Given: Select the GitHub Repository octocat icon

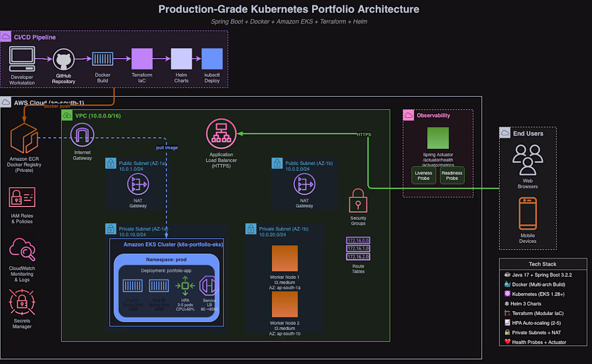Looking at the screenshot, I should tap(64, 59).
